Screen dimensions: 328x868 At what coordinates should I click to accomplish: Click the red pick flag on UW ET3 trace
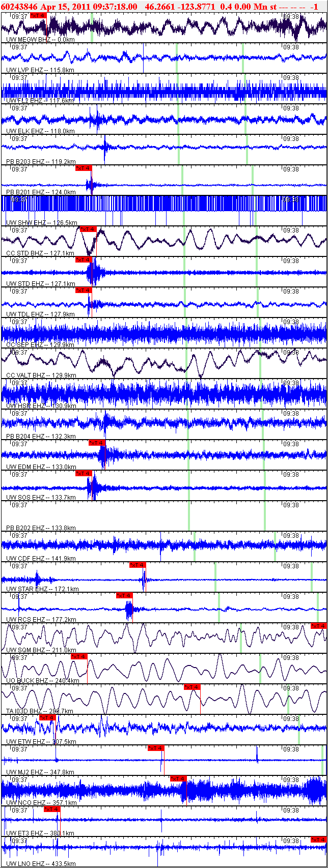52,809
